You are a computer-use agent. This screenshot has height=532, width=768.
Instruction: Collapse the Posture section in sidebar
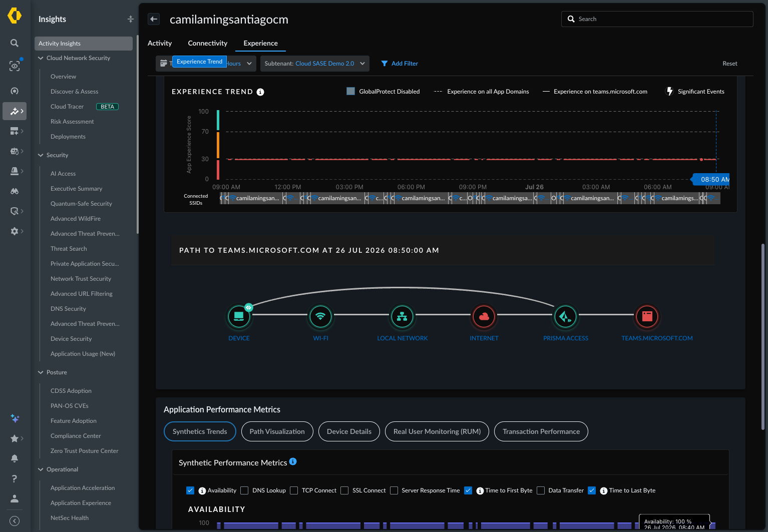tap(41, 372)
